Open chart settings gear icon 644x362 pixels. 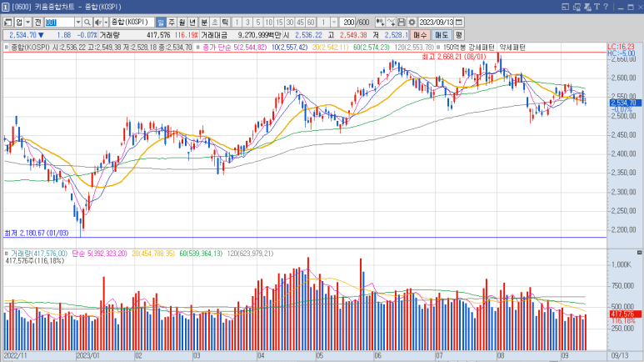coord(412,23)
